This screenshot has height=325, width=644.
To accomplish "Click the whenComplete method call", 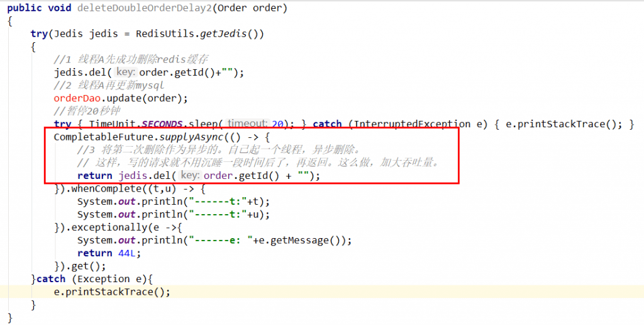I will [x=100, y=188].
